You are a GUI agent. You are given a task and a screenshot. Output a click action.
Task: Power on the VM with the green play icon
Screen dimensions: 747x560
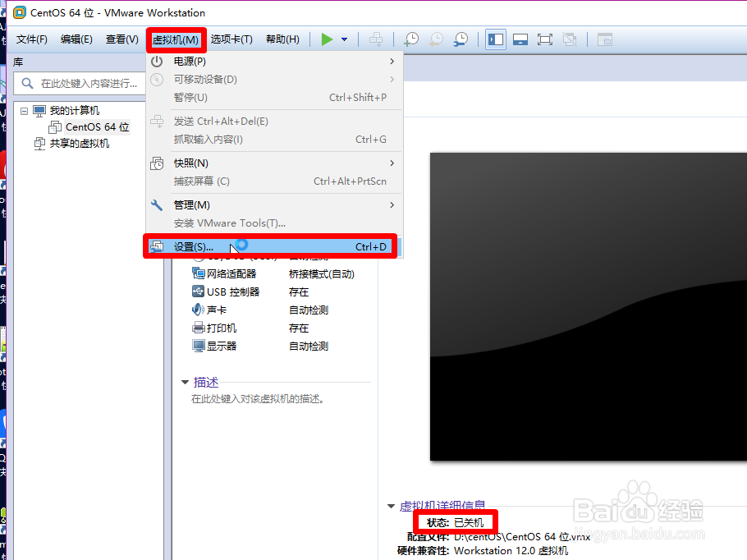(326, 39)
